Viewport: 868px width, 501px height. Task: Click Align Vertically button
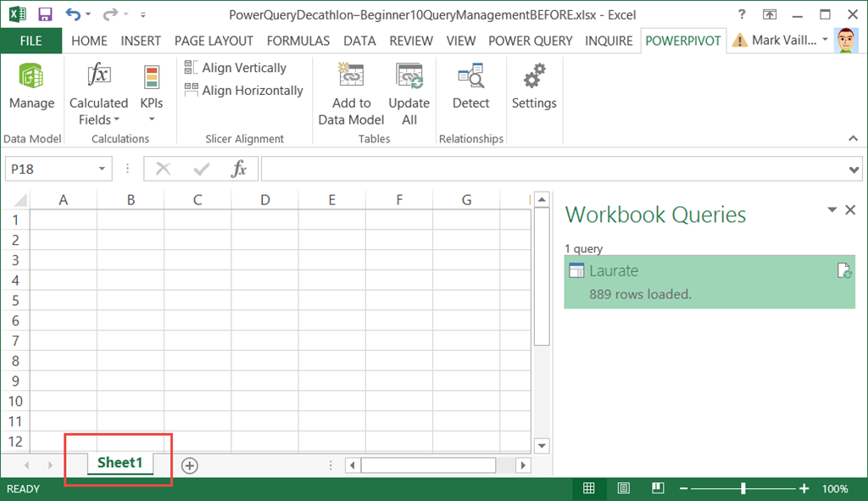pos(236,68)
